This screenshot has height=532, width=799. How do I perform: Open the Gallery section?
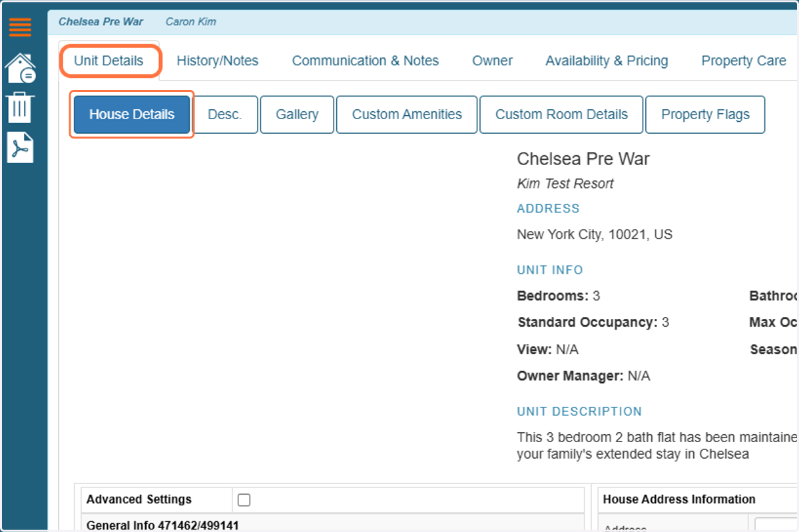pyautogui.click(x=297, y=115)
